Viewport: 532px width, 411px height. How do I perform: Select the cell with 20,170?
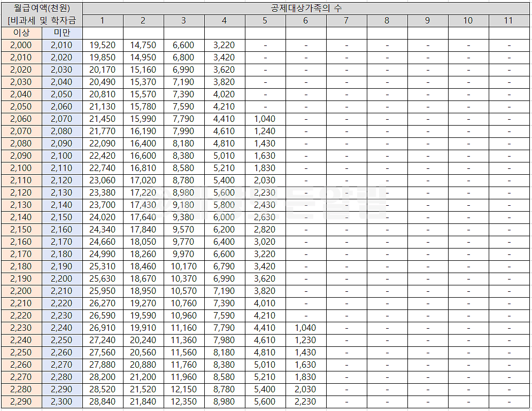click(x=103, y=70)
